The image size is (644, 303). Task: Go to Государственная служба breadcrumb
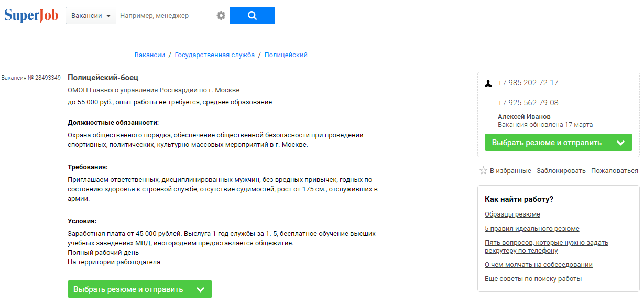pos(215,55)
